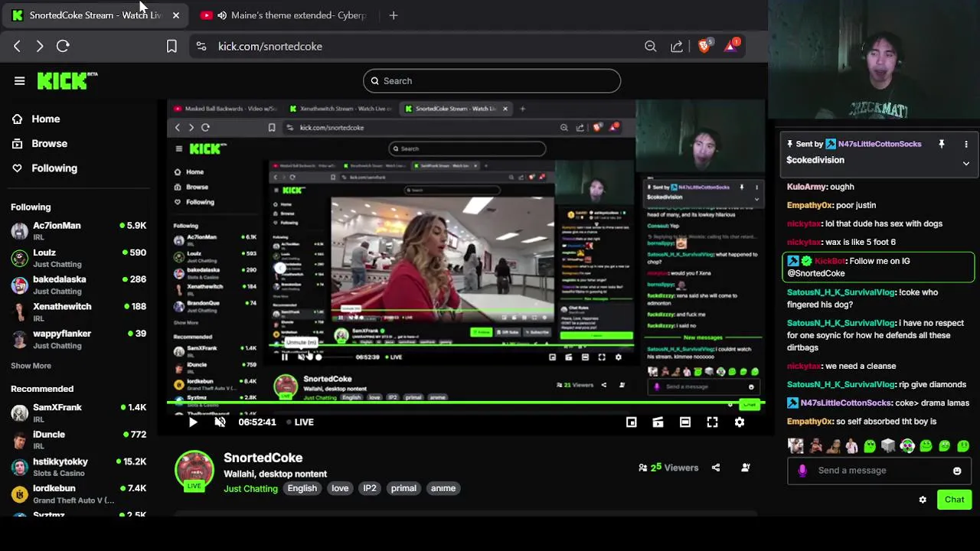Open wappyflanker channel in sidebar
Viewport: 980px width, 551px height.
click(78, 339)
